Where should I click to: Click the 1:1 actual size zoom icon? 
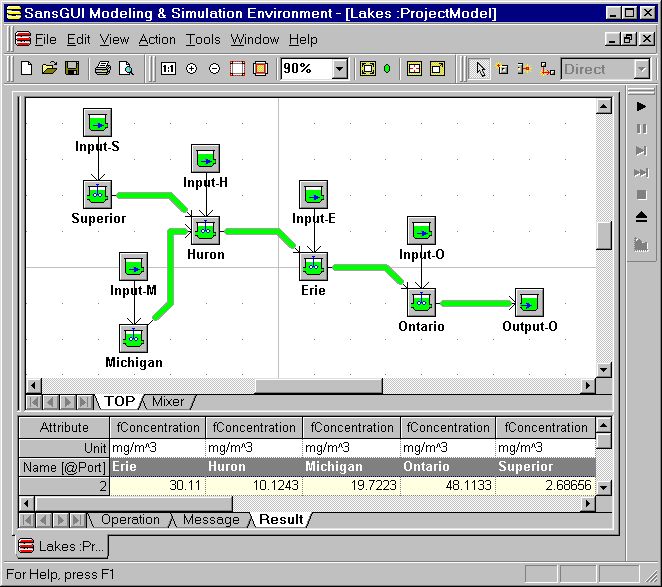168,69
